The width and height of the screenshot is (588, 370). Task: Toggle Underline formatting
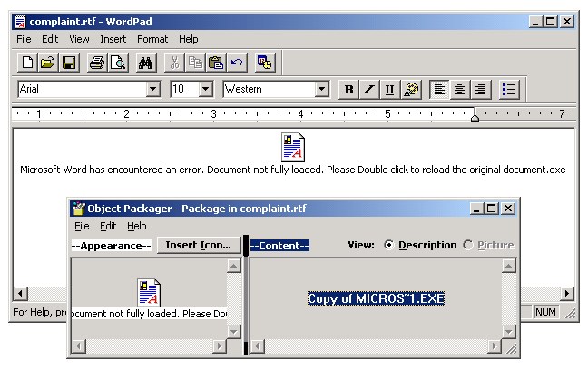(389, 89)
